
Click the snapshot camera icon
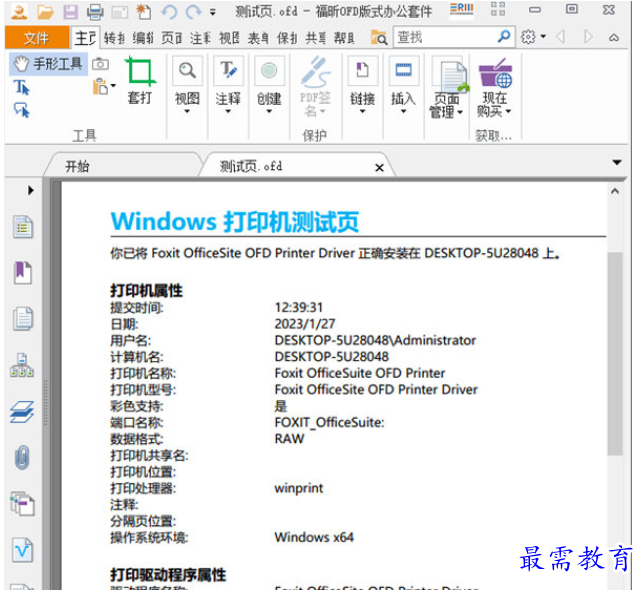click(100, 64)
